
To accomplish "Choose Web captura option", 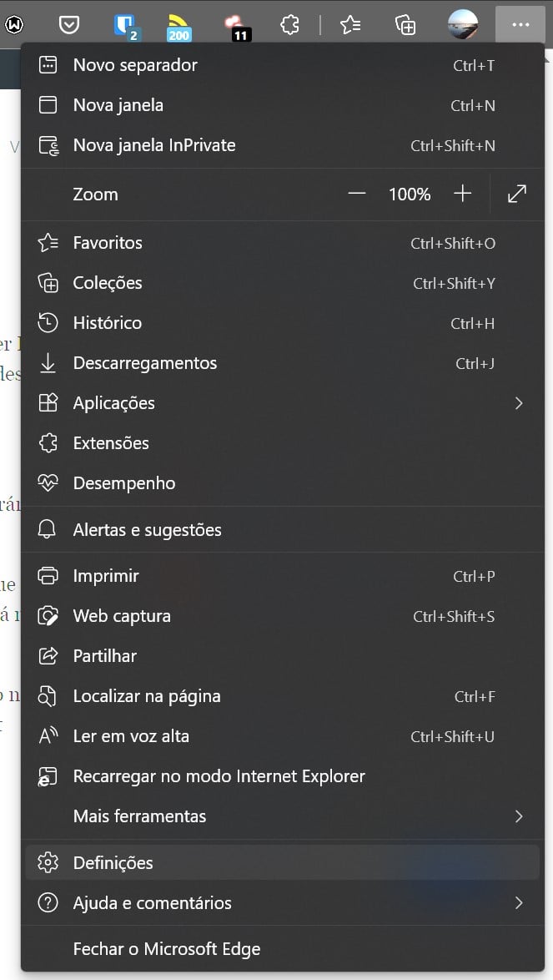I will (122, 616).
